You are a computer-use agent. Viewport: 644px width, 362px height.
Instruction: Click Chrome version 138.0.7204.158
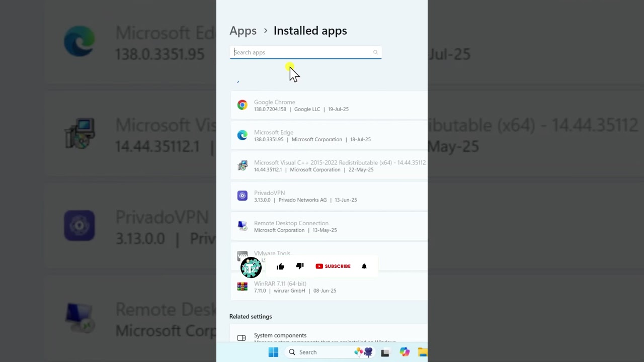(x=270, y=109)
